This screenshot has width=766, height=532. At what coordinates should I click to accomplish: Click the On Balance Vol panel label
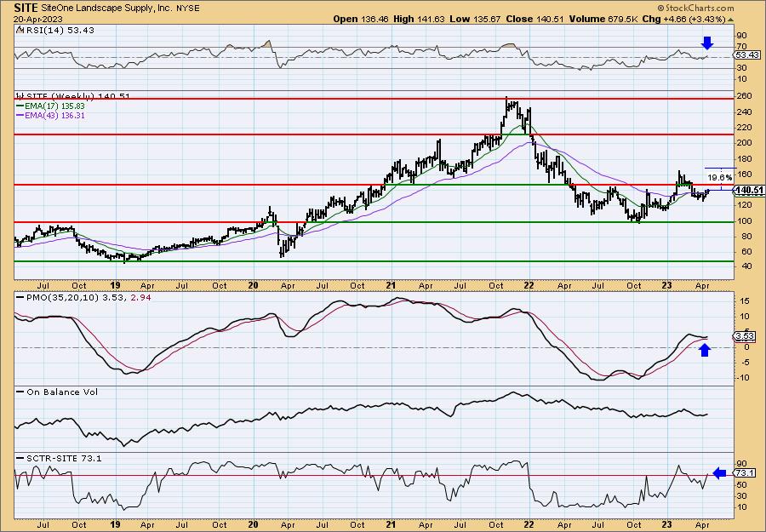pos(61,392)
